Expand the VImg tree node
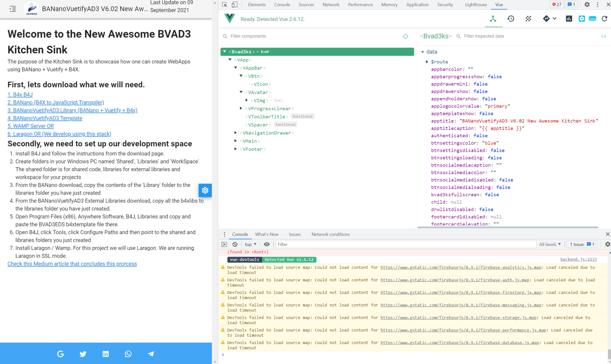Viewport: 611px width, 364px height. click(x=246, y=100)
